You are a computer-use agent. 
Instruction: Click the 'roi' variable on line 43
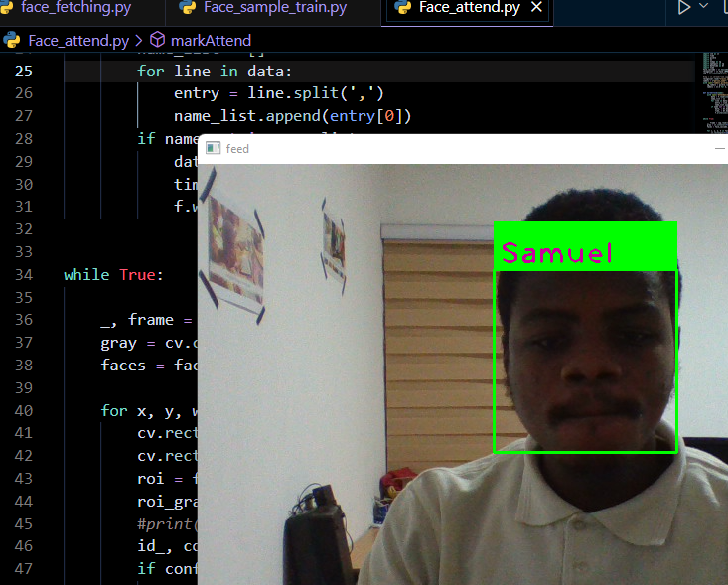pos(150,479)
